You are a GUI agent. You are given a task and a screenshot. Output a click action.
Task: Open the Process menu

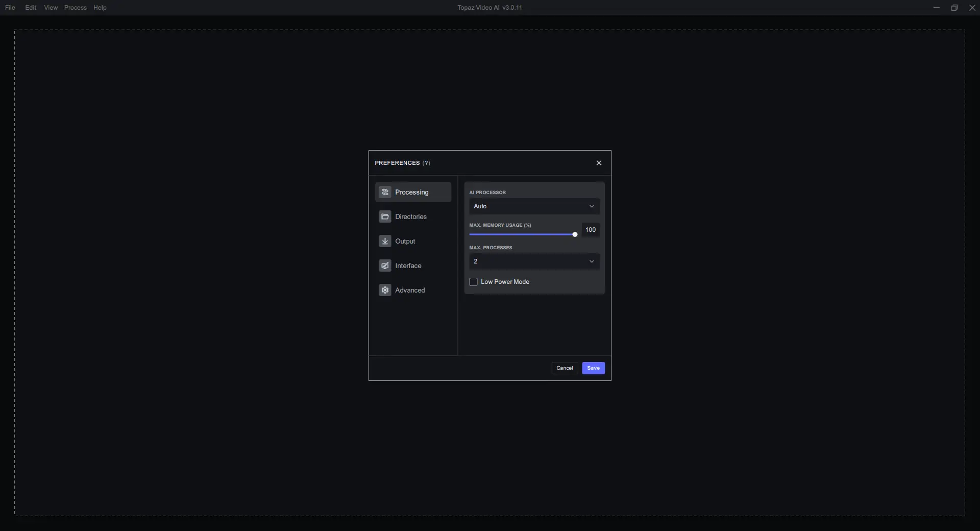pos(75,8)
